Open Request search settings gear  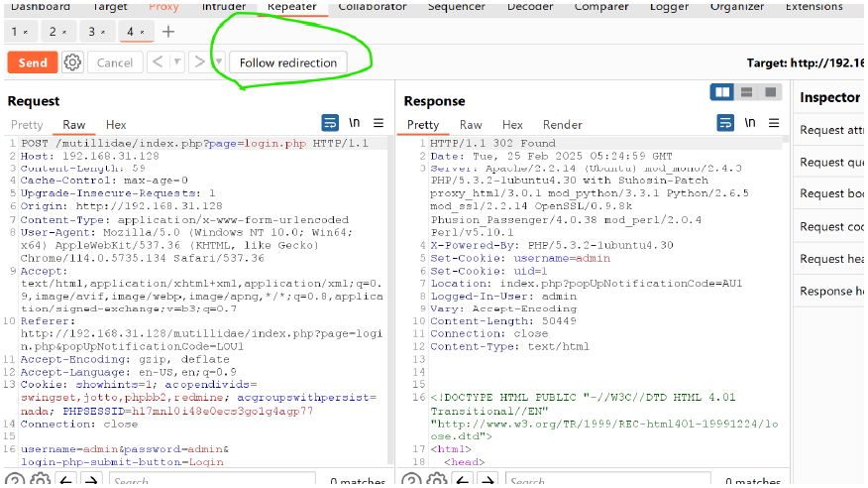(40, 480)
